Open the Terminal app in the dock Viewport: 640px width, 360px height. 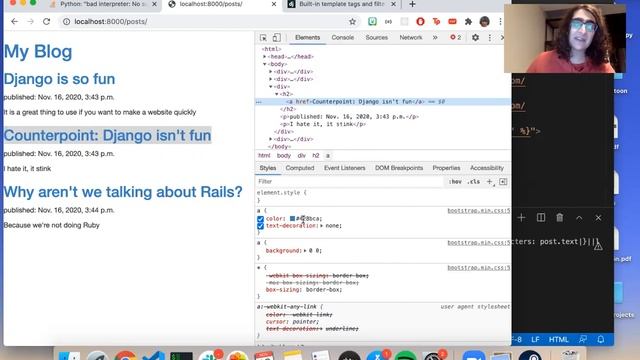tap(181, 356)
